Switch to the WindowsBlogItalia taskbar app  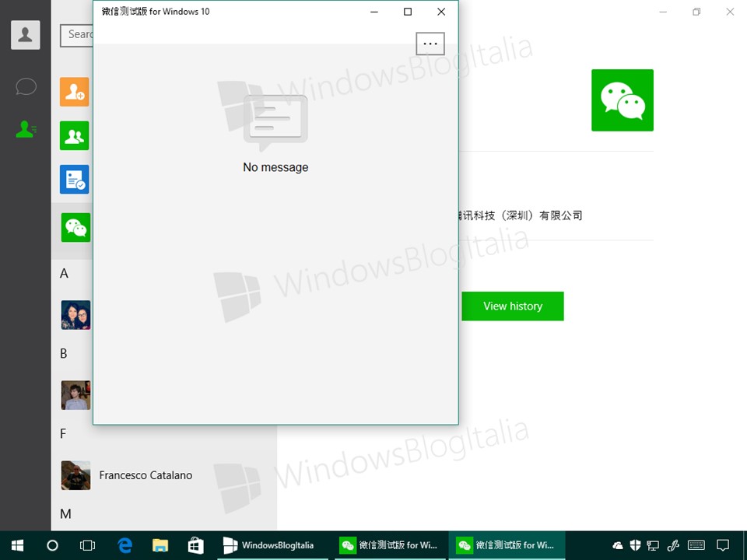pyautogui.click(x=273, y=545)
